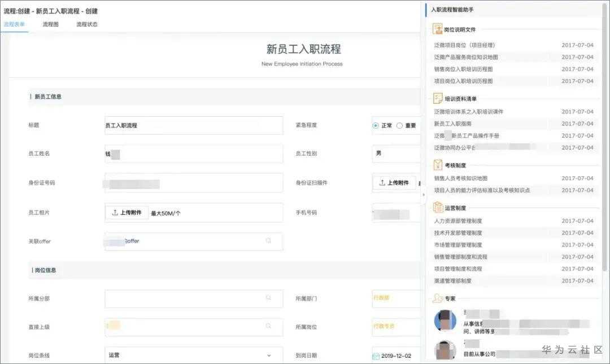
Task: Open 销售人员考核知识地图 document
Action: (461, 178)
